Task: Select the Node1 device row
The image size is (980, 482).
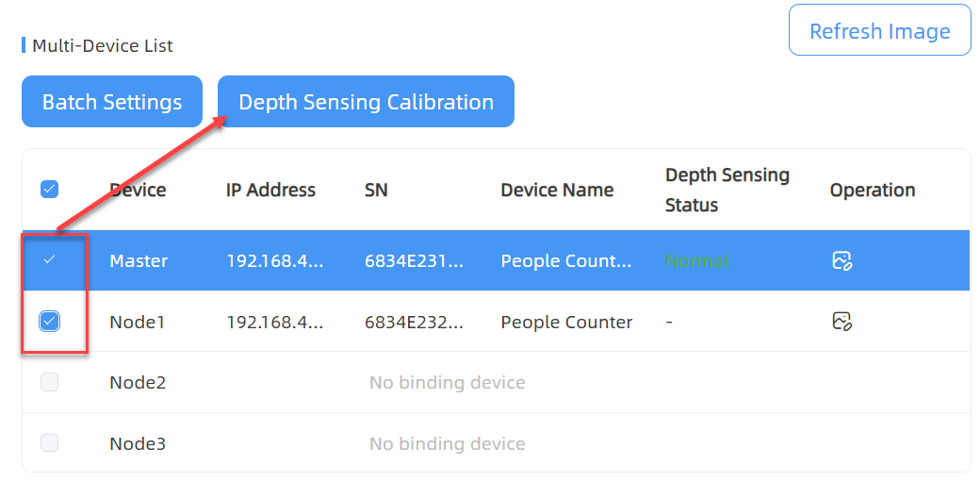Action: click(497, 322)
